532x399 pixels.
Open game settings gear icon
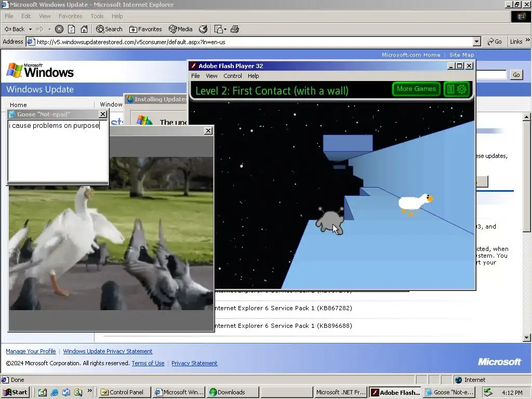tap(462, 89)
